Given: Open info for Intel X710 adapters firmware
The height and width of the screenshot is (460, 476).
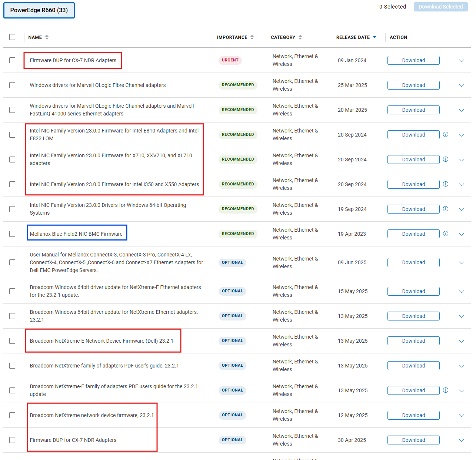Looking at the screenshot, I should click(446, 159).
